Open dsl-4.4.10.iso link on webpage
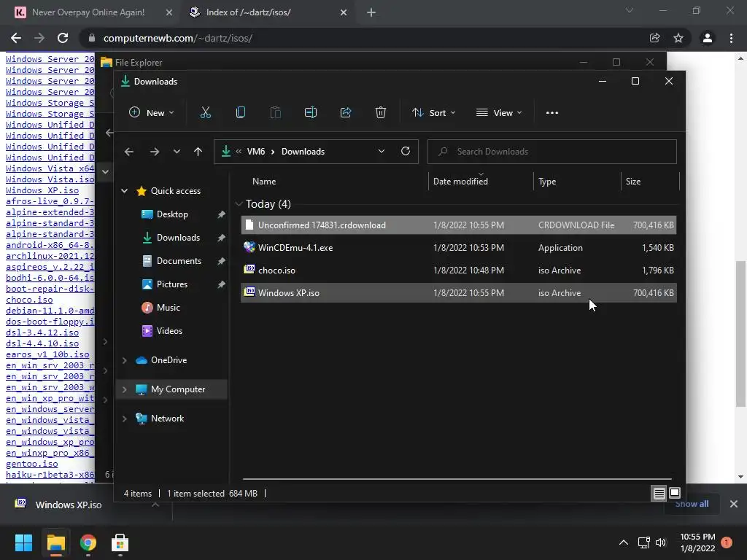 [x=42, y=344]
